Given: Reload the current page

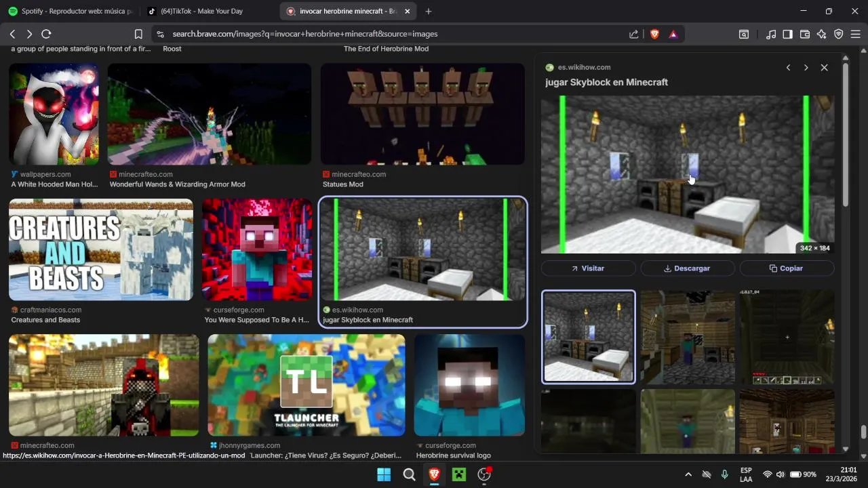Looking at the screenshot, I should (46, 34).
